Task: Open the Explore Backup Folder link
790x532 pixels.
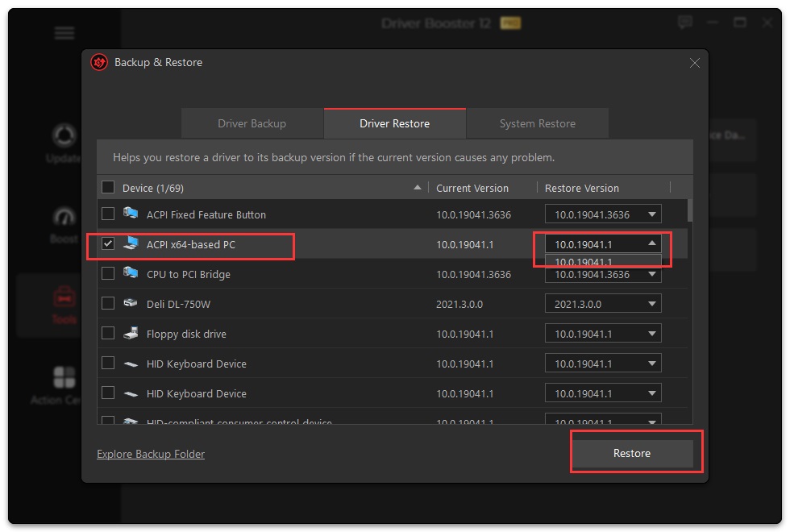Action: [151, 454]
